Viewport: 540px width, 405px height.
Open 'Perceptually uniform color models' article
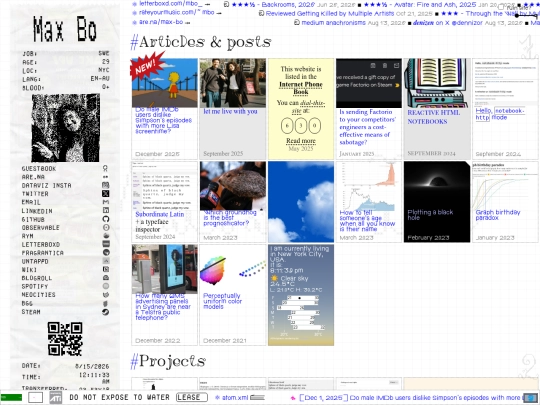point(222,301)
